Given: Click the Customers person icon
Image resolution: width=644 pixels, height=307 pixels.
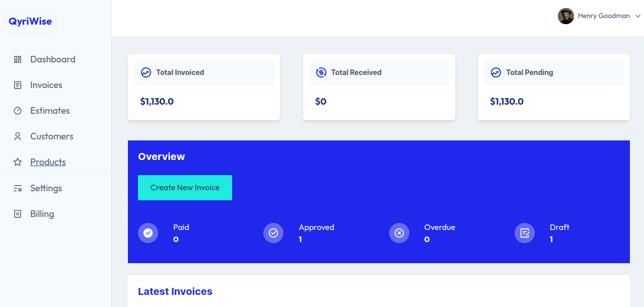Looking at the screenshot, I should pos(18,136).
